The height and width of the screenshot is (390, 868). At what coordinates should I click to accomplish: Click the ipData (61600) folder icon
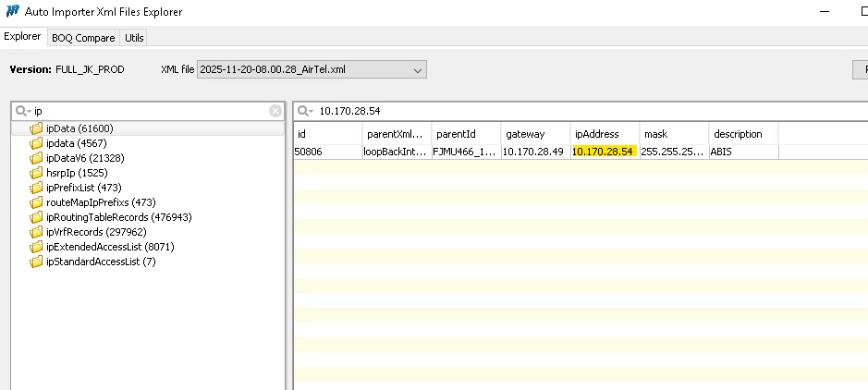click(37, 128)
